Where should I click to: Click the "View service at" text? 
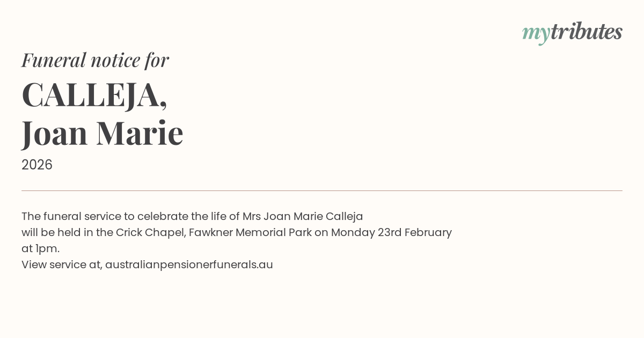[x=61, y=264]
